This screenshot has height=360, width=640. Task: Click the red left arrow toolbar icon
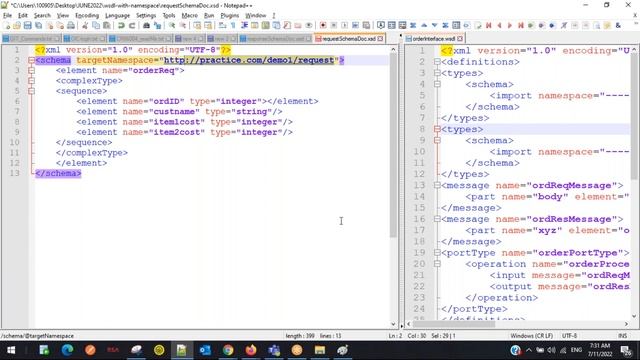pos(499,25)
